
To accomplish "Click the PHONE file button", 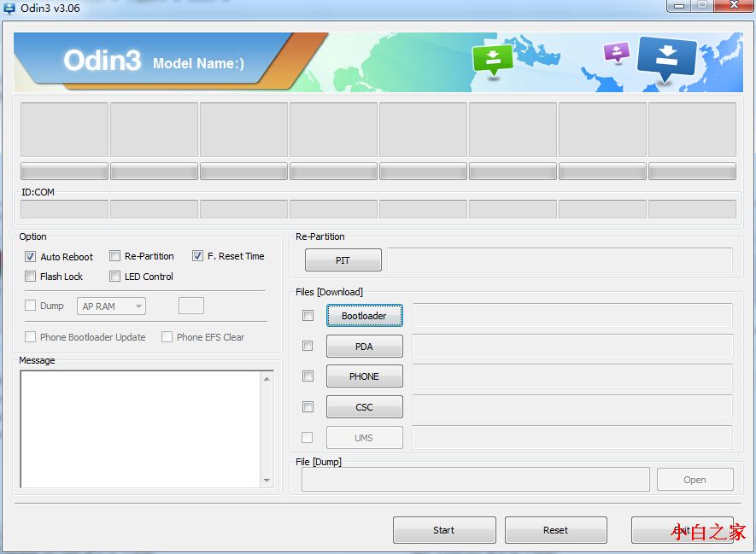I will (364, 376).
